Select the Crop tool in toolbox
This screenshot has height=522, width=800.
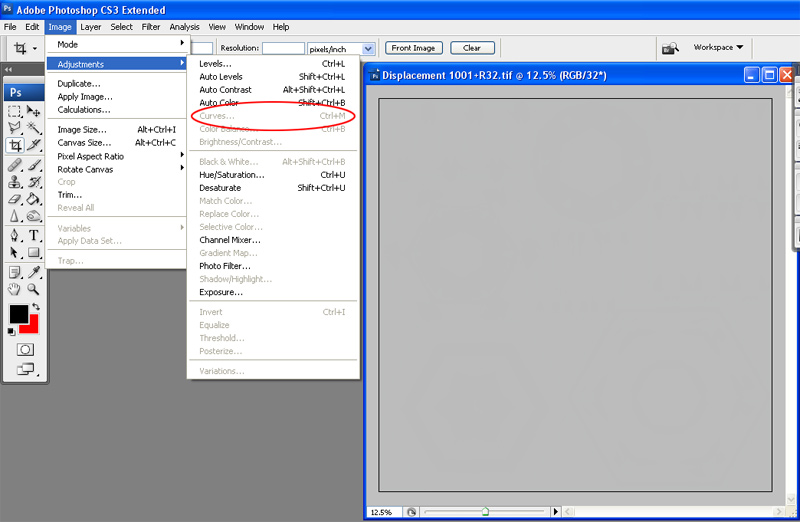tap(15, 146)
